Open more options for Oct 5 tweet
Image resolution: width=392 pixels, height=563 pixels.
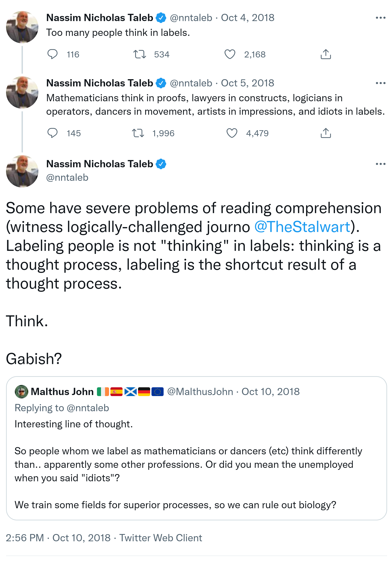[x=381, y=83]
